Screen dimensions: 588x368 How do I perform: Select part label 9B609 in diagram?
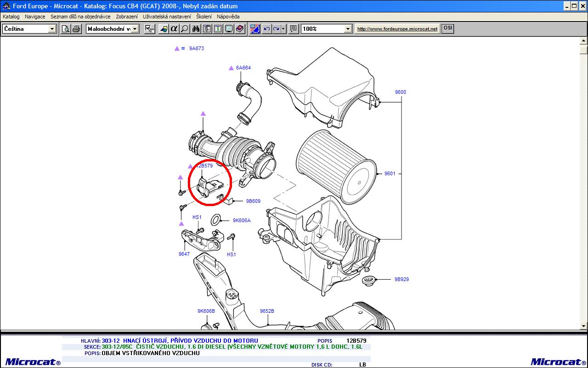point(253,201)
